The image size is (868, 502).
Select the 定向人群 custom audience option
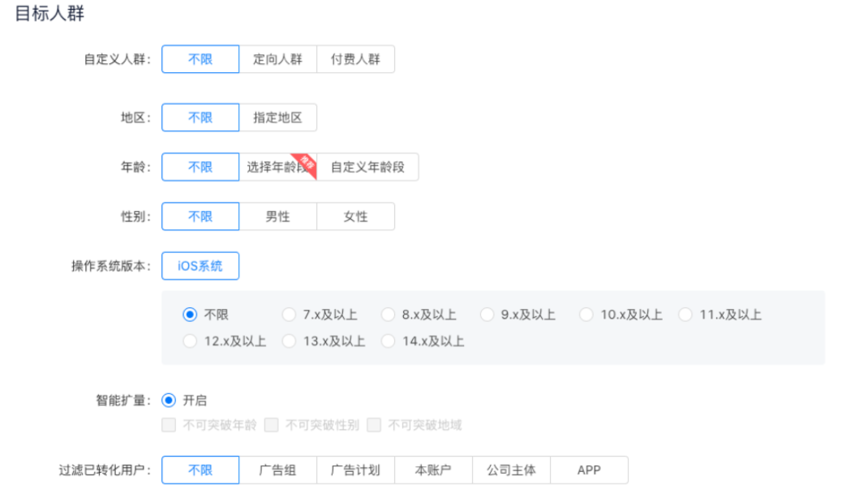tap(278, 58)
